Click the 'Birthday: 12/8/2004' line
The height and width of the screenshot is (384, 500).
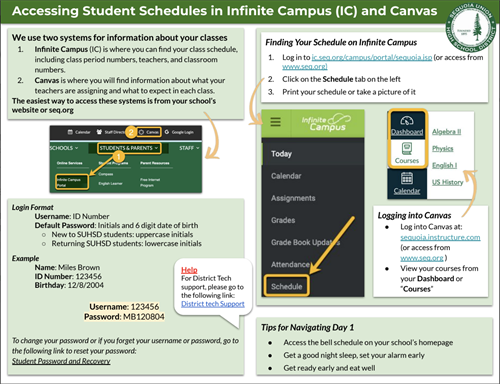pyautogui.click(x=69, y=285)
